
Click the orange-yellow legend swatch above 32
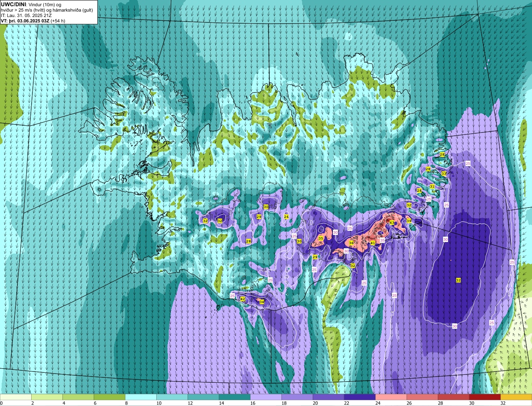point(516,397)
